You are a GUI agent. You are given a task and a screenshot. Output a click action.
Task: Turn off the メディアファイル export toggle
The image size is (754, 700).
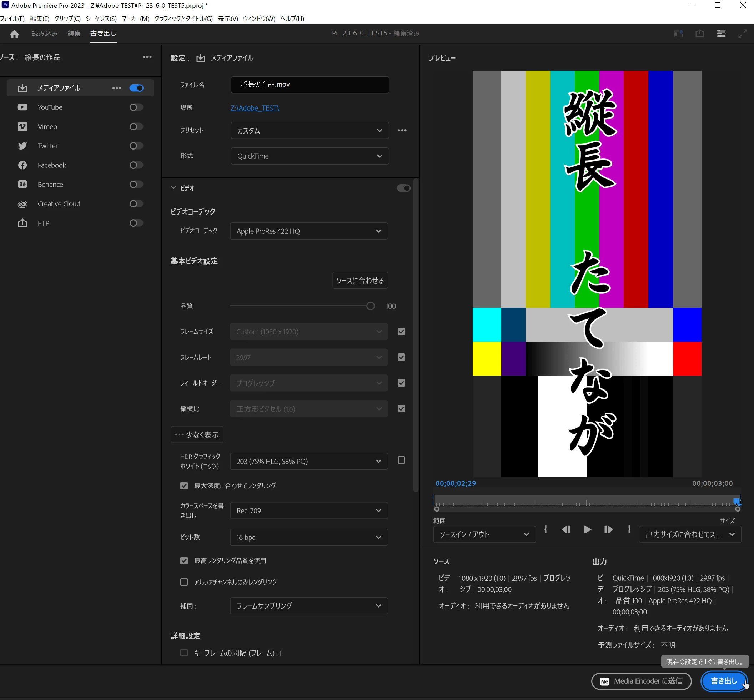pos(136,88)
